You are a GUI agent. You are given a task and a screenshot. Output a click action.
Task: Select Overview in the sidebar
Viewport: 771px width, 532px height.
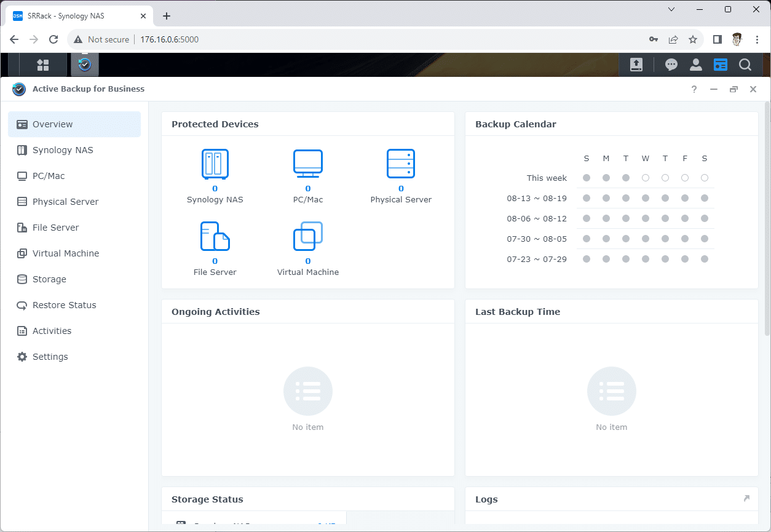74,124
